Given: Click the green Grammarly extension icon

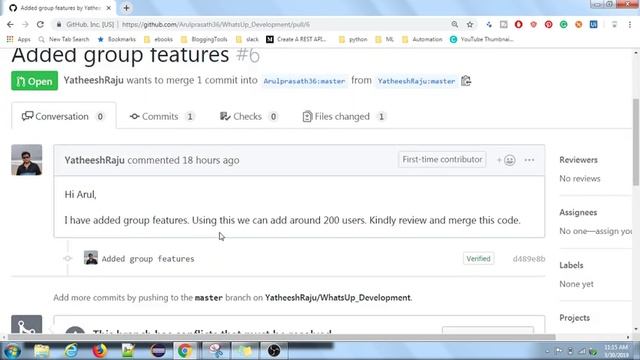Looking at the screenshot, I should coord(564,24).
